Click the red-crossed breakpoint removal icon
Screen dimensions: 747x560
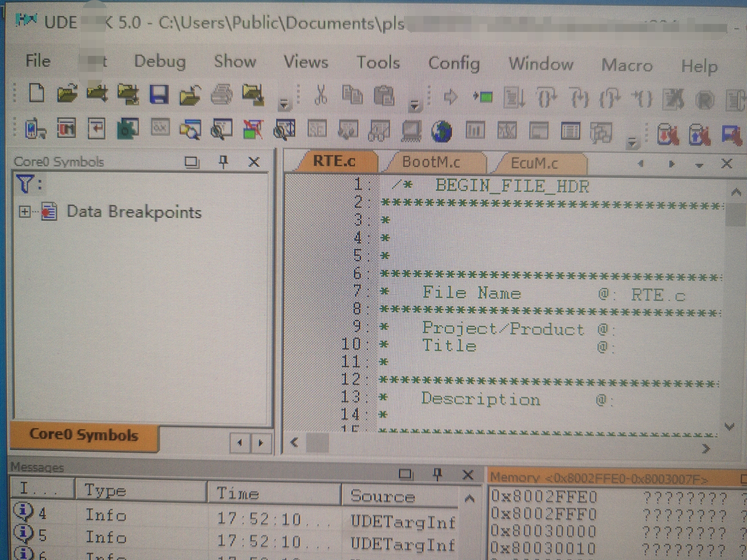pyautogui.click(x=253, y=129)
